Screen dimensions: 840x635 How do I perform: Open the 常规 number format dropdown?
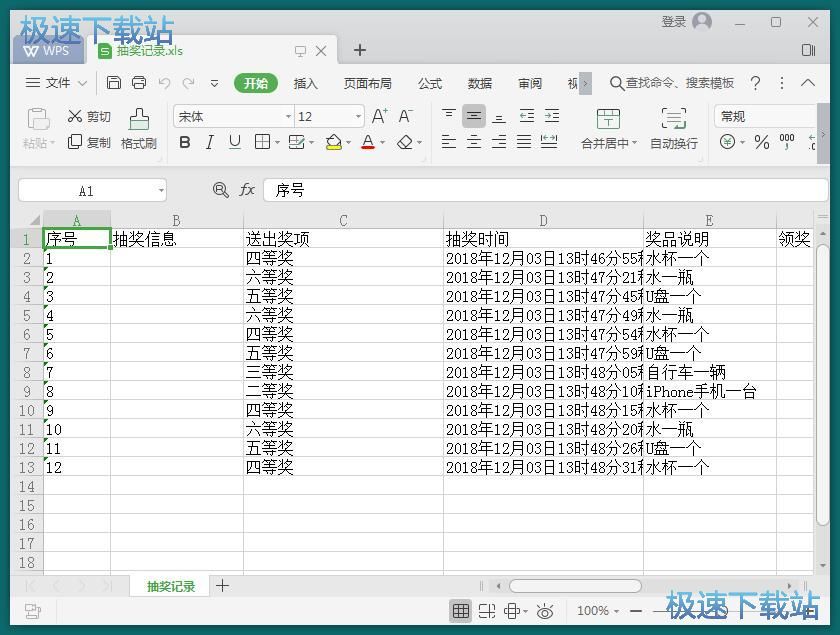tap(766, 116)
